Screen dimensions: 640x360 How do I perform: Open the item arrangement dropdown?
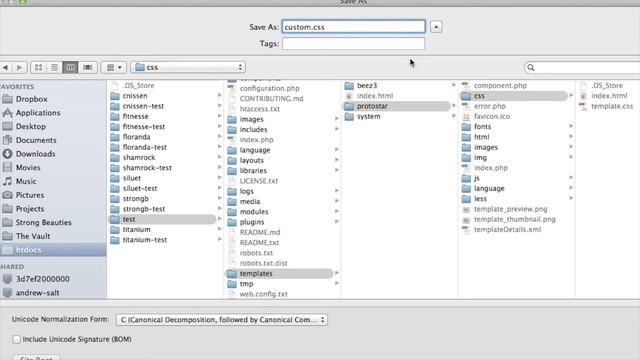114,67
